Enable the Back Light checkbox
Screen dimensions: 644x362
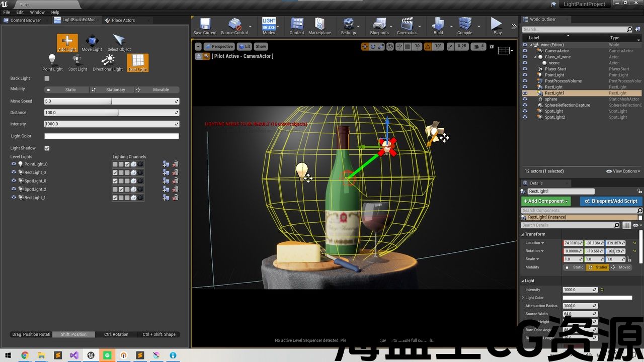click(x=47, y=78)
